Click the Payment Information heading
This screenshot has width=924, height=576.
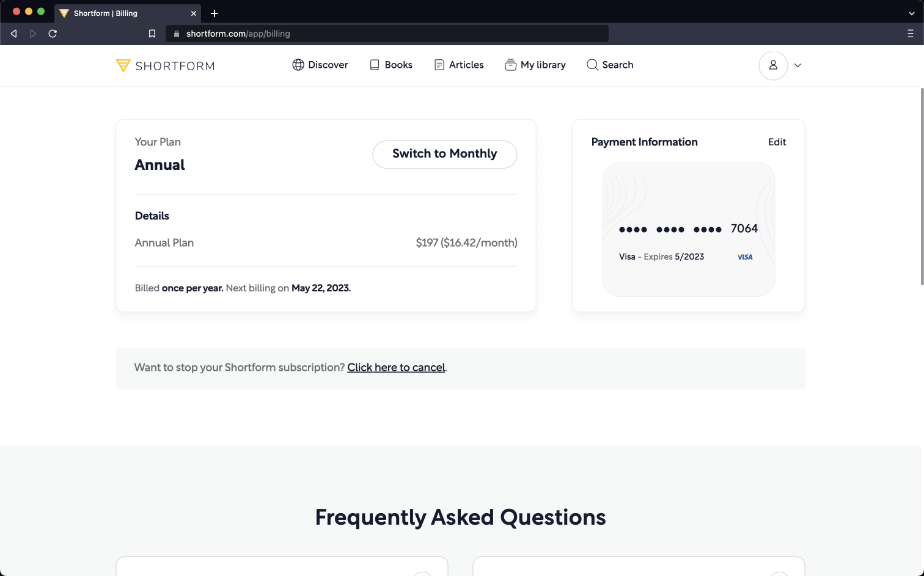644,142
